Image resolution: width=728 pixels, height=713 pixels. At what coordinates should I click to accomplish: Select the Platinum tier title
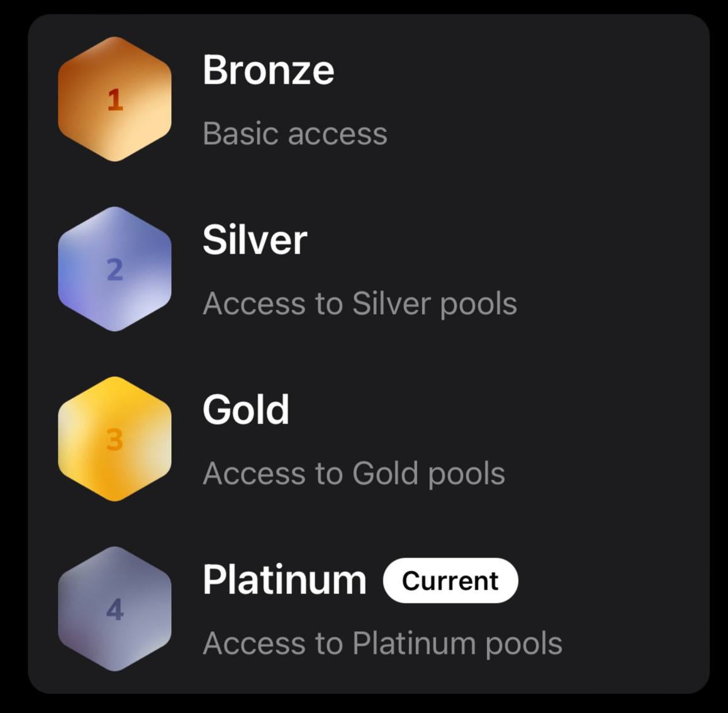(x=284, y=580)
